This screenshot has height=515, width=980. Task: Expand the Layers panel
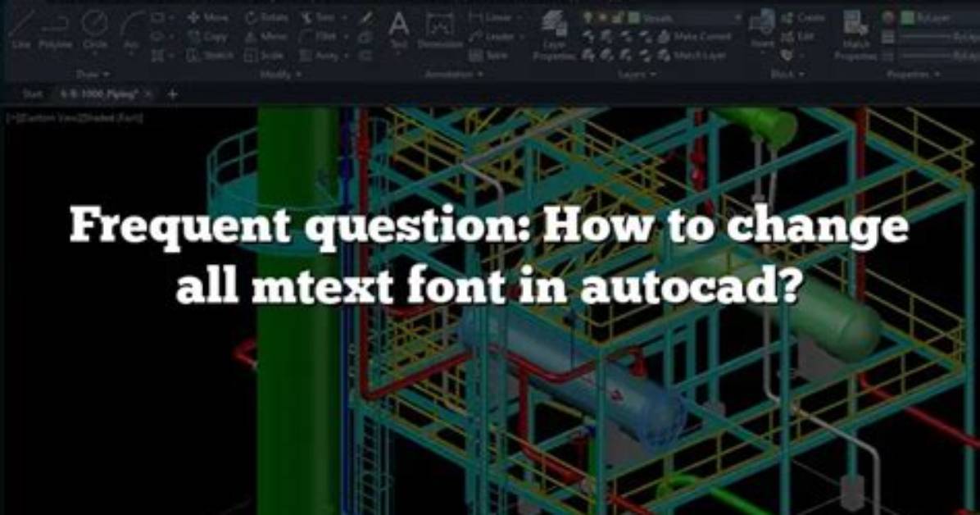(637, 75)
